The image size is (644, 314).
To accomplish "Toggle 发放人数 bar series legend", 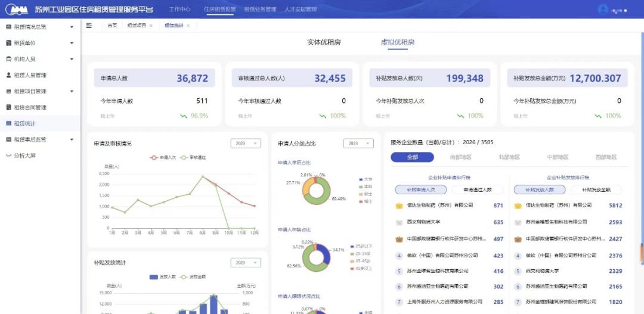I will 162,276.
